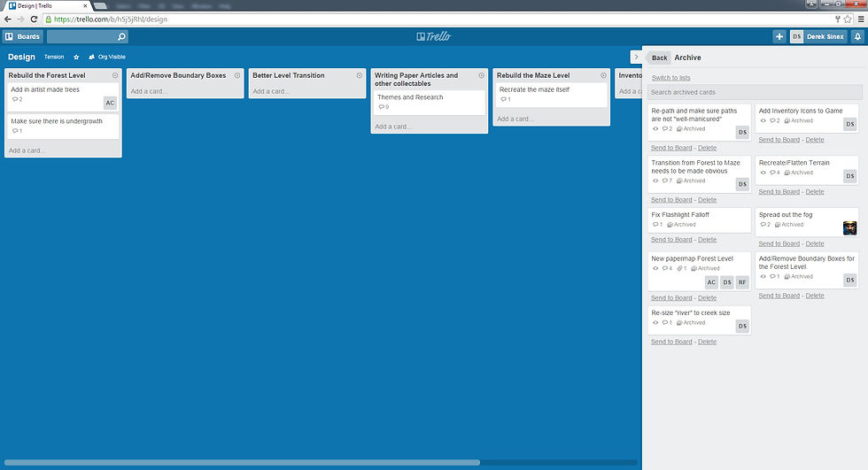The height and width of the screenshot is (470, 868).
Task: Click the plus create button
Action: click(x=779, y=36)
